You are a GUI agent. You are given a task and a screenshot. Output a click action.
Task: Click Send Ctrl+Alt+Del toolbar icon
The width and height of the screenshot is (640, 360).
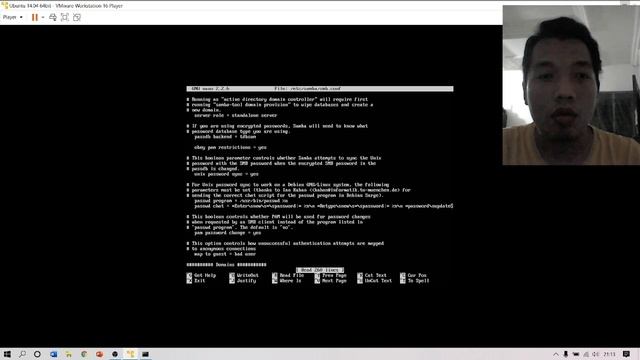pyautogui.click(x=53, y=17)
